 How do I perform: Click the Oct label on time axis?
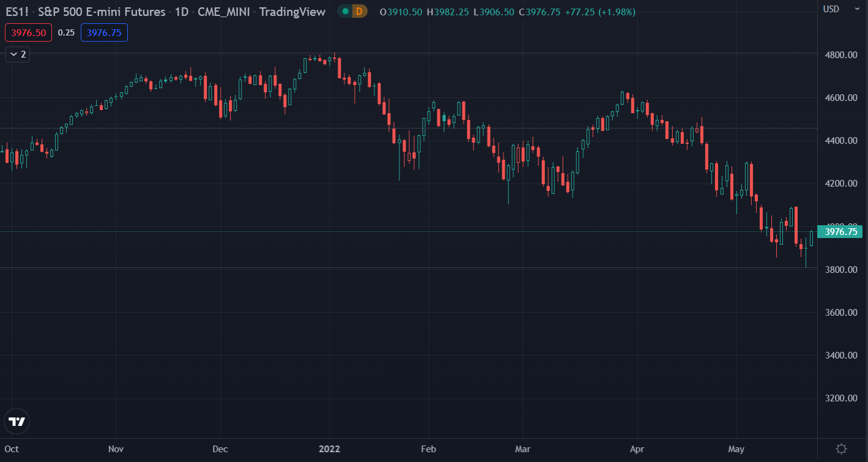click(x=11, y=449)
